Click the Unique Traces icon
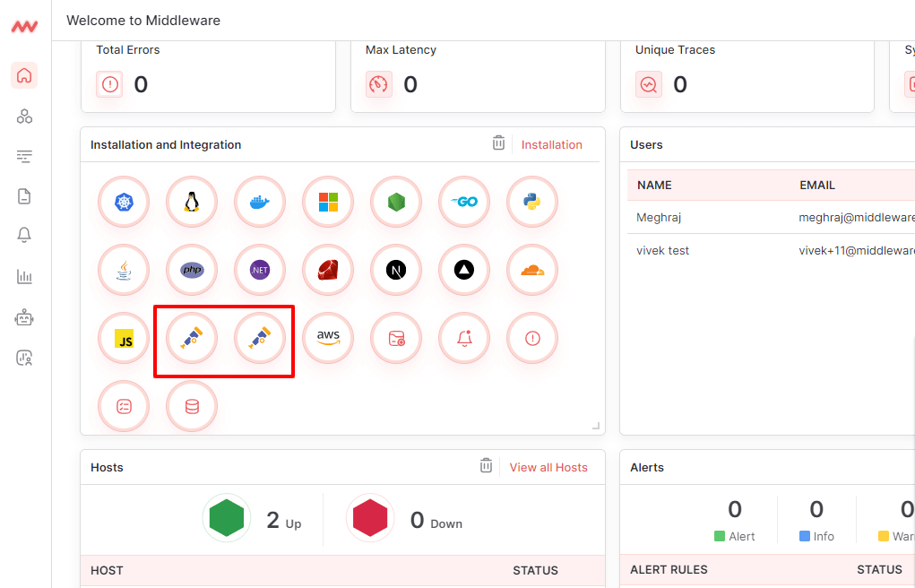 (648, 84)
